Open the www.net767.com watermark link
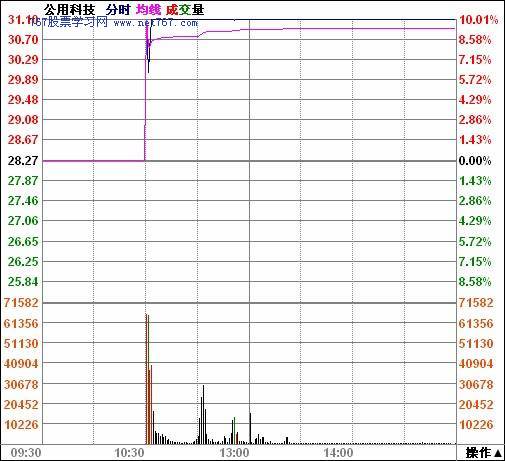 point(156,23)
